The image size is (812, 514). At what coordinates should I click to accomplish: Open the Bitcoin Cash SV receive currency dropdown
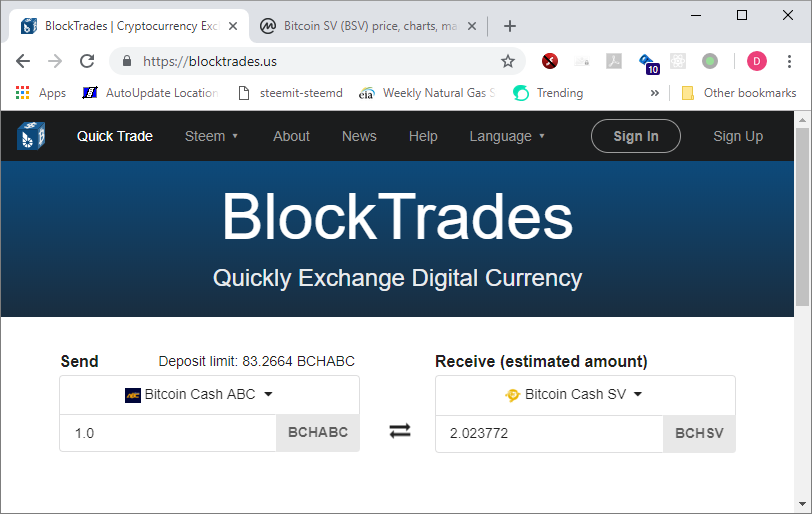[585, 394]
